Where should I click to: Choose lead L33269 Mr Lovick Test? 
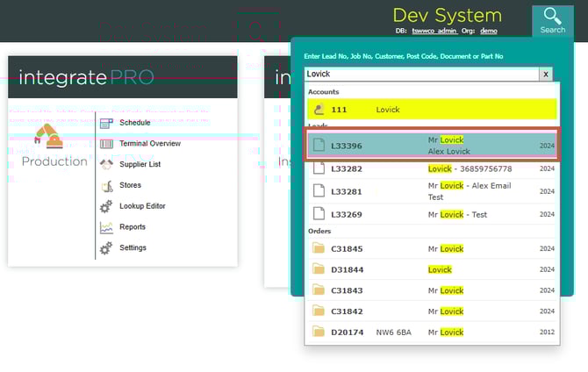tap(431, 214)
